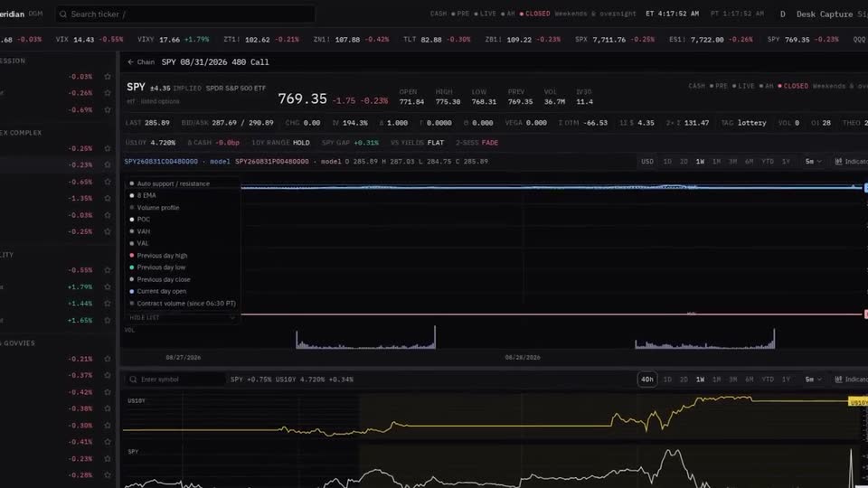This screenshot has height=488, width=868.
Task: Star the watchlist row showing -0.69%
Action: [x=108, y=109]
